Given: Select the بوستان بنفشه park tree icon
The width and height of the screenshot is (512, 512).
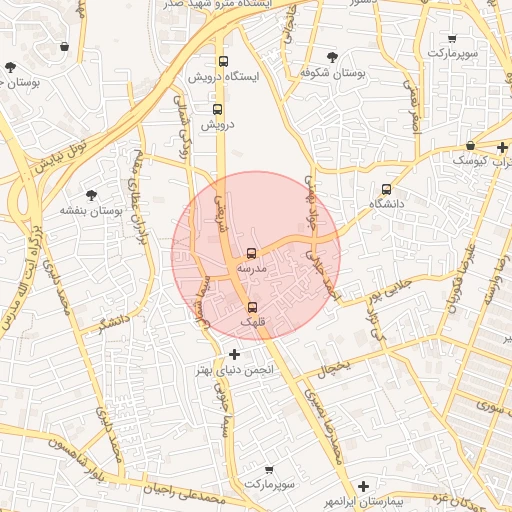Looking at the screenshot, I should click(91, 196).
